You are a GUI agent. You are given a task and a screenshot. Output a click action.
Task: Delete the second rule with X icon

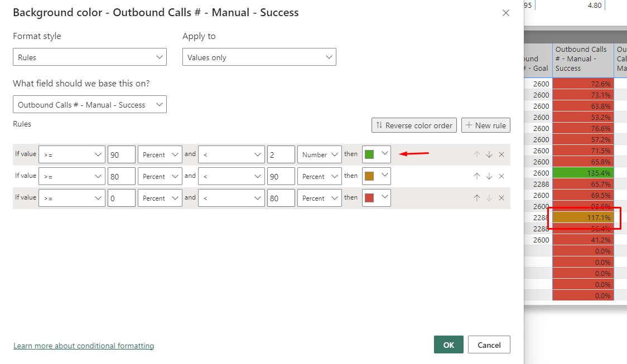[x=501, y=176]
